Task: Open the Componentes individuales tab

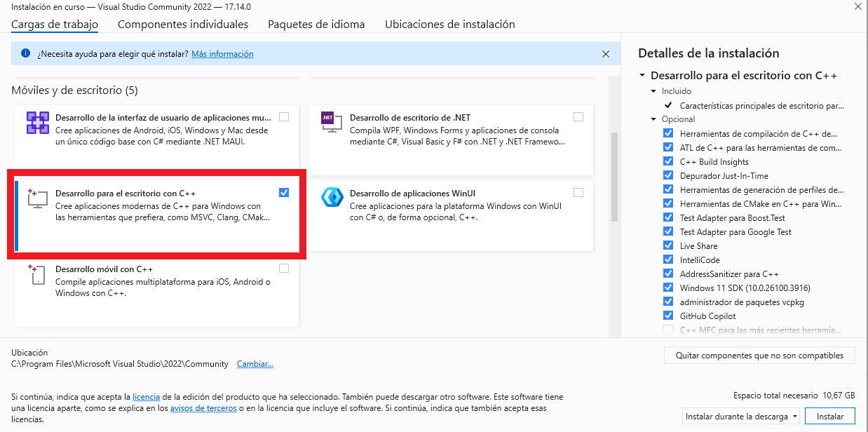Action: point(183,25)
